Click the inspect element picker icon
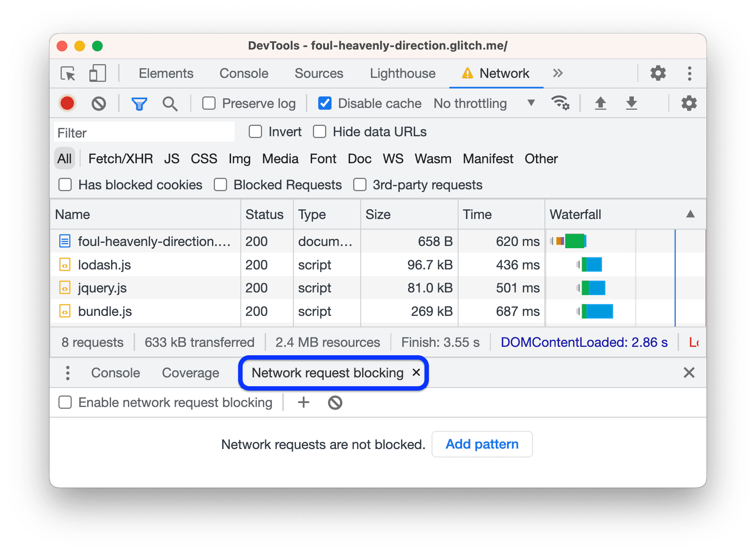The image size is (756, 553). (68, 73)
